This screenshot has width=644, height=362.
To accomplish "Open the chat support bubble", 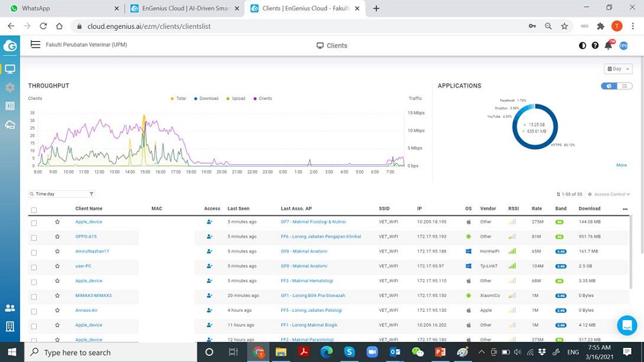I will tap(627, 325).
